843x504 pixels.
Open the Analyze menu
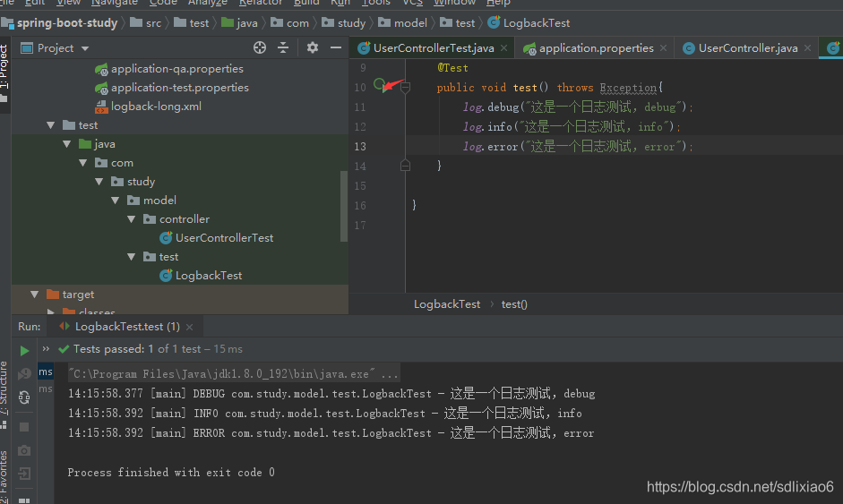pyautogui.click(x=208, y=3)
